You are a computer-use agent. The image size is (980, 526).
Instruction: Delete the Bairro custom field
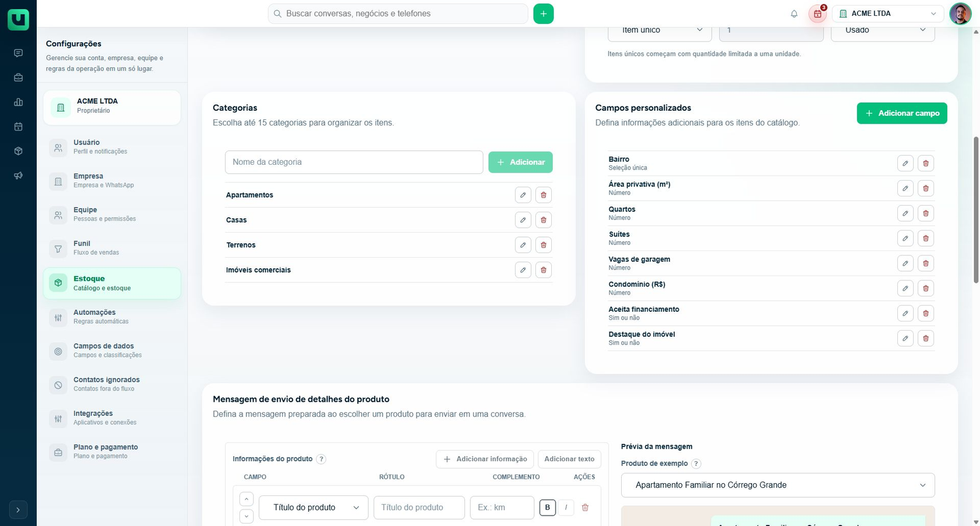(925, 163)
